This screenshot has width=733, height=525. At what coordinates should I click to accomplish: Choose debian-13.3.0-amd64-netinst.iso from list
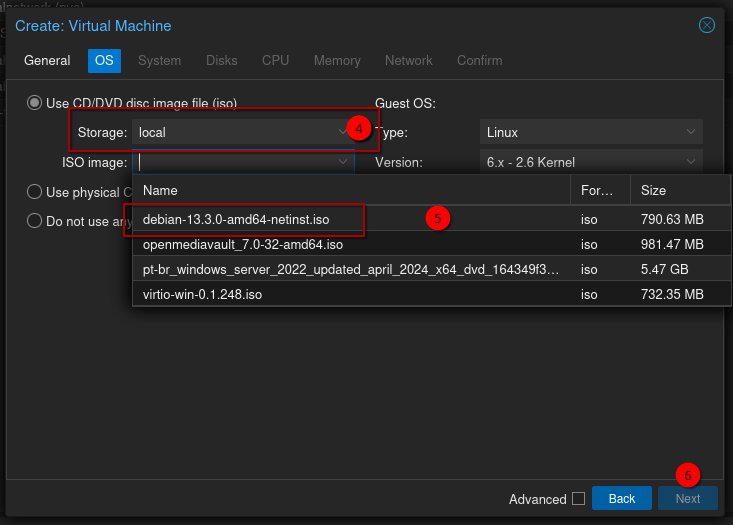click(x=236, y=218)
